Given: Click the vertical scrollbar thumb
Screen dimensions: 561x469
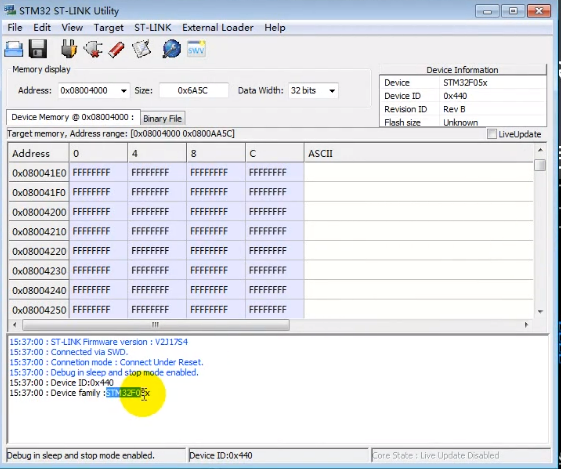Looking at the screenshot, I should (x=540, y=165).
